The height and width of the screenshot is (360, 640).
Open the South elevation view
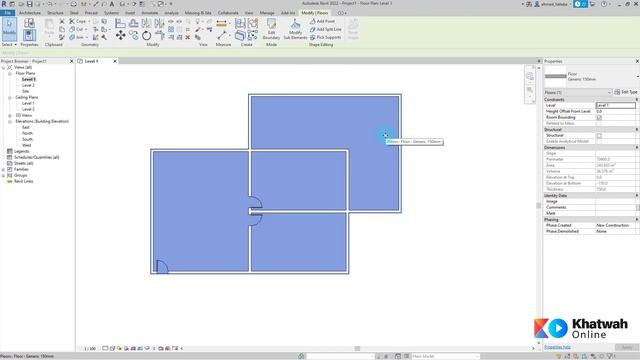(27, 139)
